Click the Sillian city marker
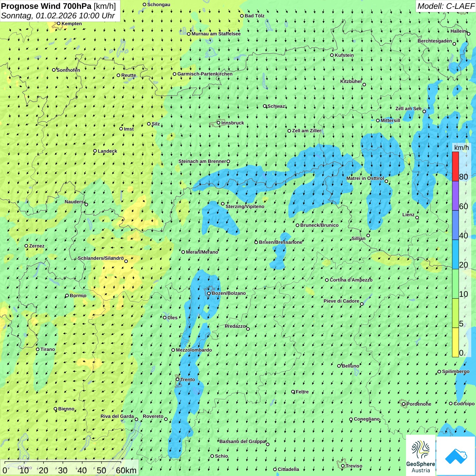476x476 pixels. [x=368, y=235]
